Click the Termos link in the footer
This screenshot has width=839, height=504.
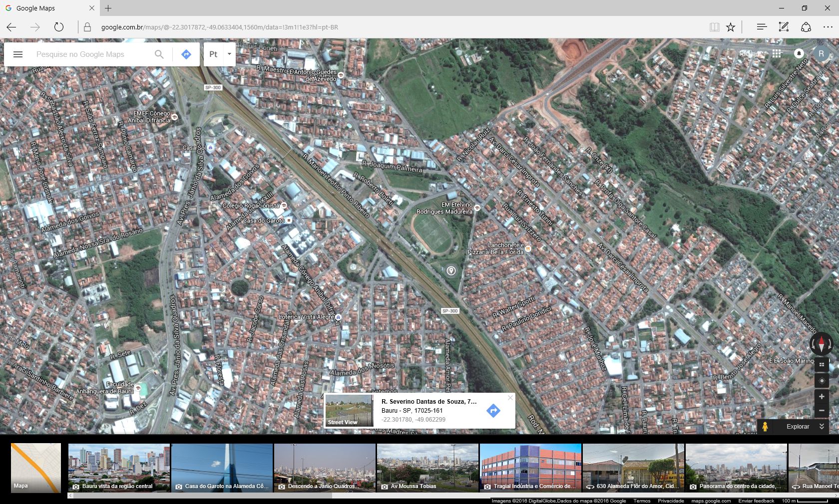coord(642,501)
